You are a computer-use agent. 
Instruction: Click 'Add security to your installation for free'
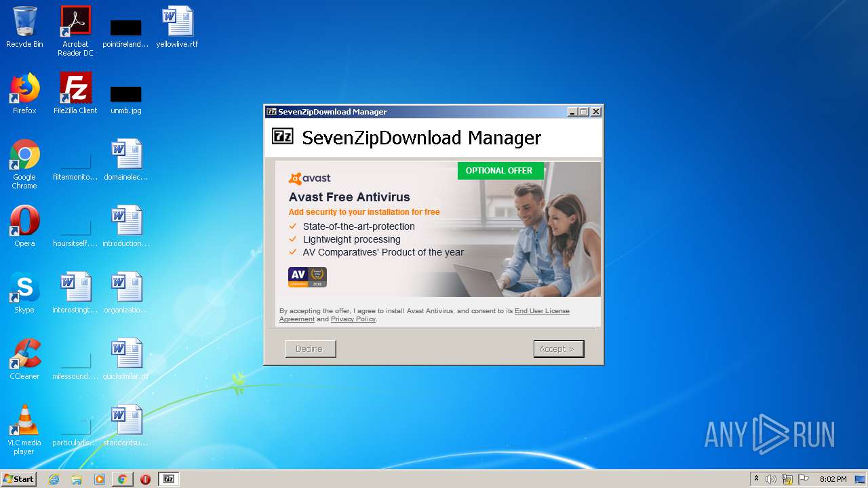pyautogui.click(x=364, y=212)
